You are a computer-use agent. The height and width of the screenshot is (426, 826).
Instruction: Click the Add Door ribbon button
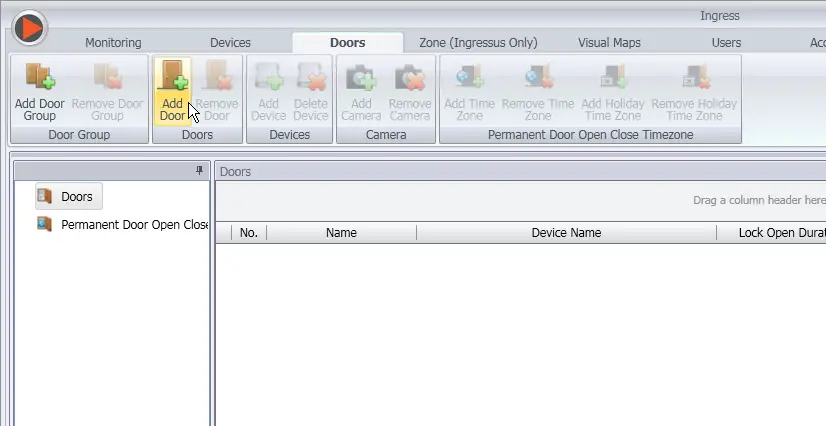[172, 92]
